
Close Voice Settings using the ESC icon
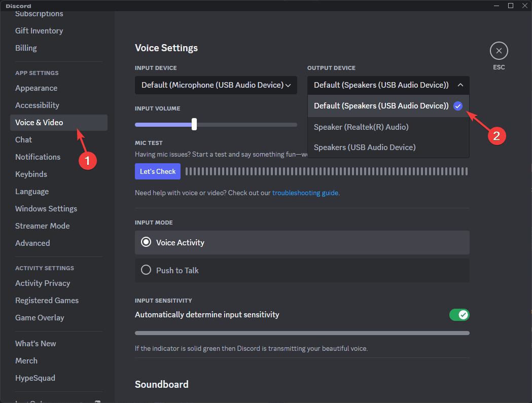coord(499,51)
